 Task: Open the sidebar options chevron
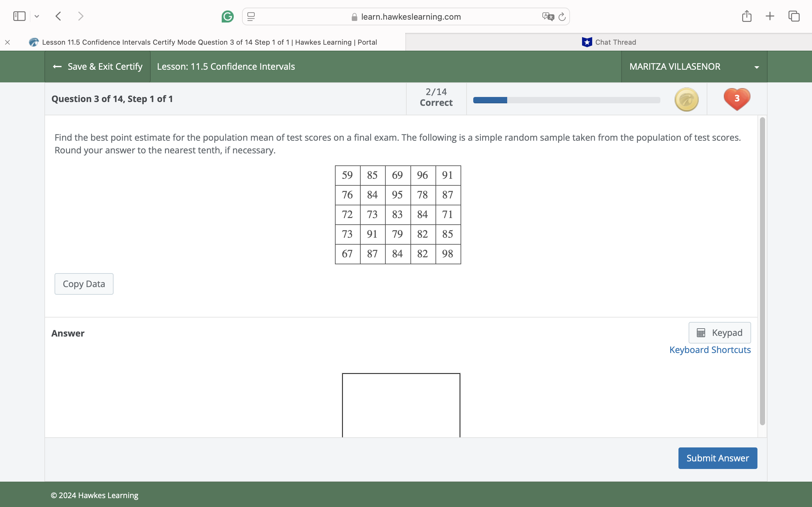point(37,16)
